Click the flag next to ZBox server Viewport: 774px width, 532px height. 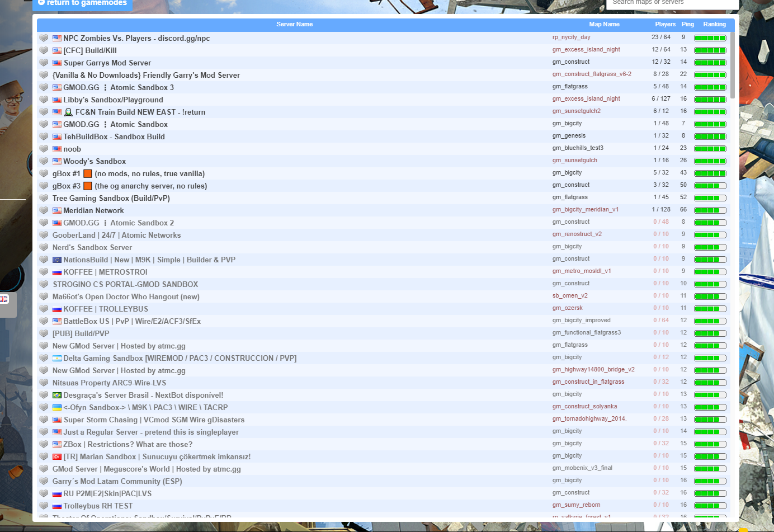tap(57, 445)
